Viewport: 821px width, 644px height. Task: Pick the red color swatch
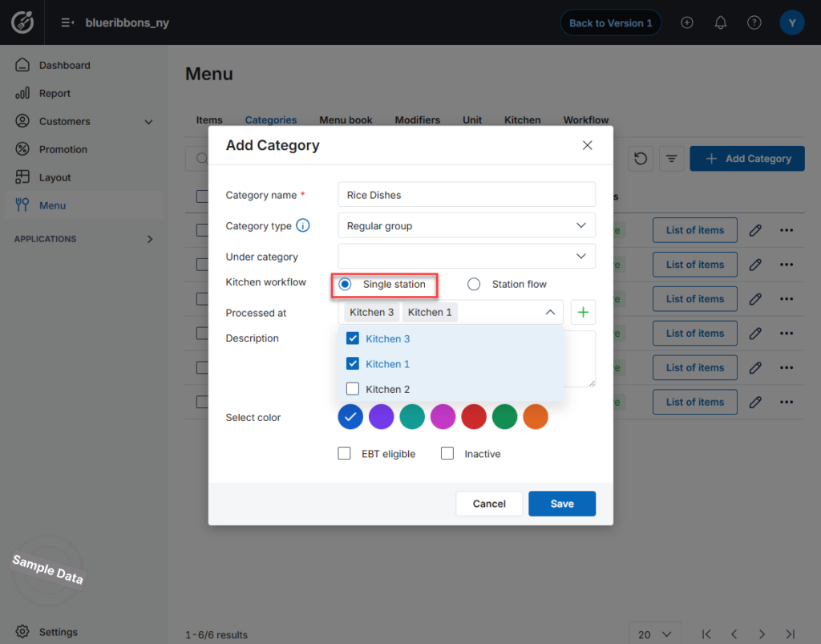pyautogui.click(x=474, y=417)
